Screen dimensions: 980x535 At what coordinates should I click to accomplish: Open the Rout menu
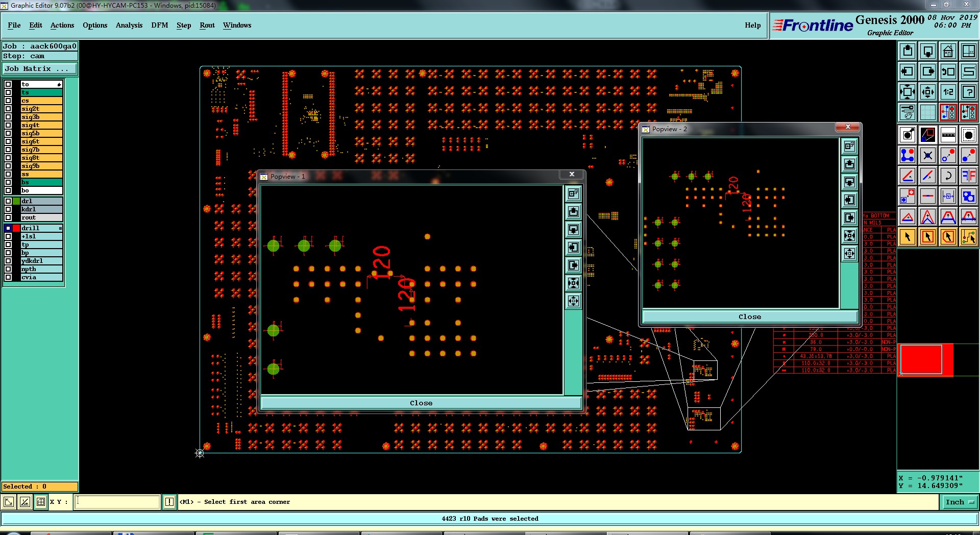point(207,25)
